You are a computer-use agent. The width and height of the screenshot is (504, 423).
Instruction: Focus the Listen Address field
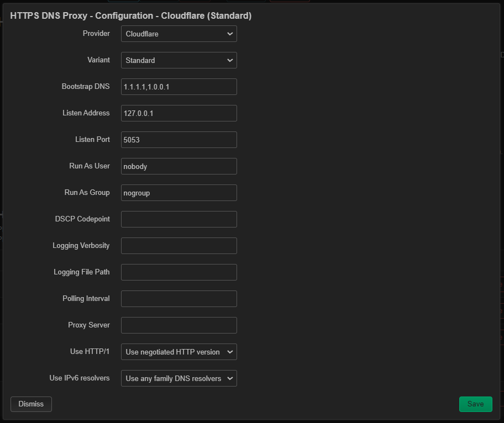[179, 113]
